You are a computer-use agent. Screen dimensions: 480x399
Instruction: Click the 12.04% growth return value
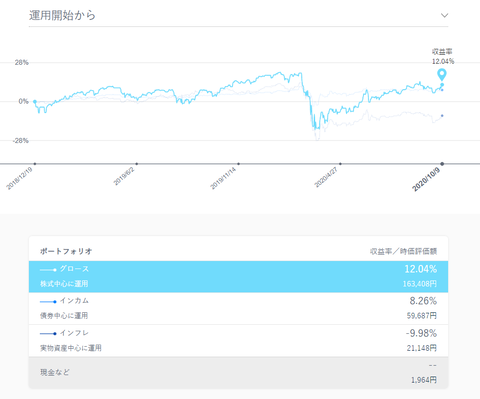[x=421, y=269]
